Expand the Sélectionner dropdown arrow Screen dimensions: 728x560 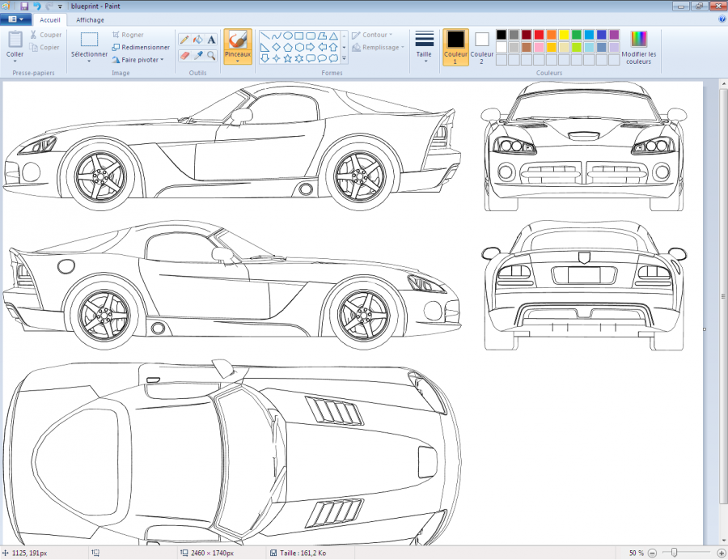click(89, 62)
